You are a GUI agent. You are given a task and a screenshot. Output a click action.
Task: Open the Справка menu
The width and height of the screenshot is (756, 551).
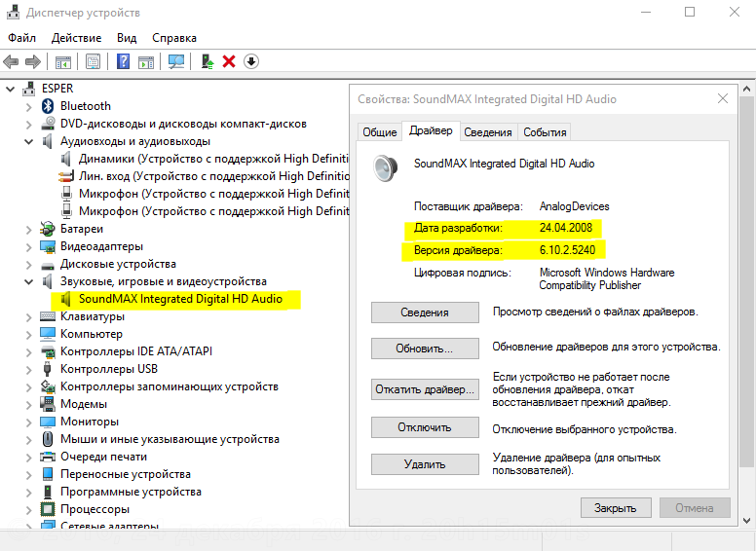click(x=174, y=38)
